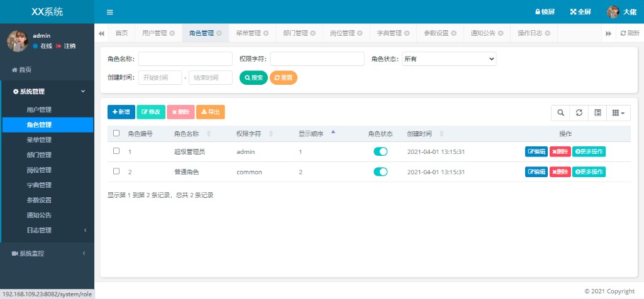644x299 pixels.
Task: Close the 菜单管理 tab
Action: [266, 33]
